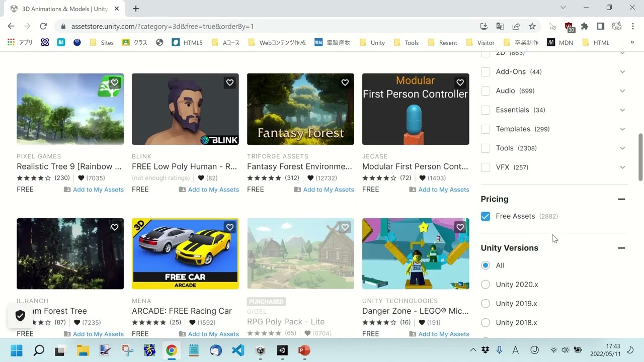
Task: Open File Explorer from the taskbar
Action: point(83,350)
